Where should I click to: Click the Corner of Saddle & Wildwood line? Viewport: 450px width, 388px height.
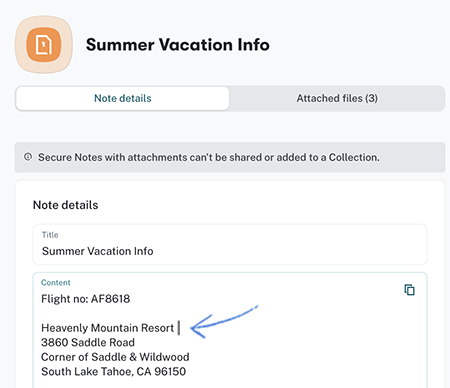coord(115,357)
